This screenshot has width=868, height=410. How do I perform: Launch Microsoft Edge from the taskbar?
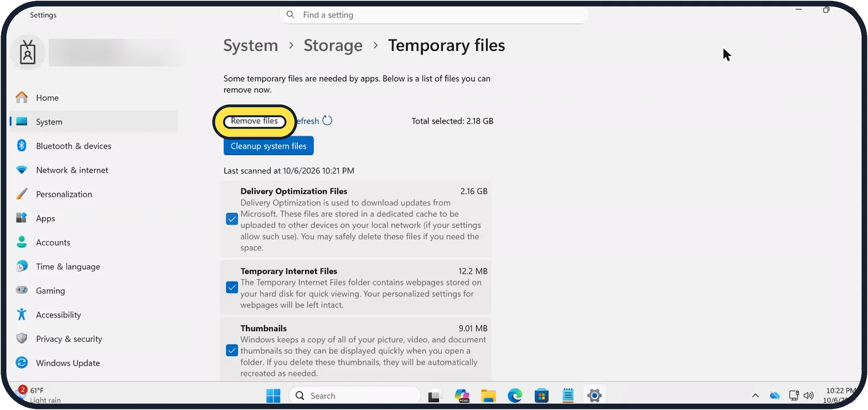point(515,396)
